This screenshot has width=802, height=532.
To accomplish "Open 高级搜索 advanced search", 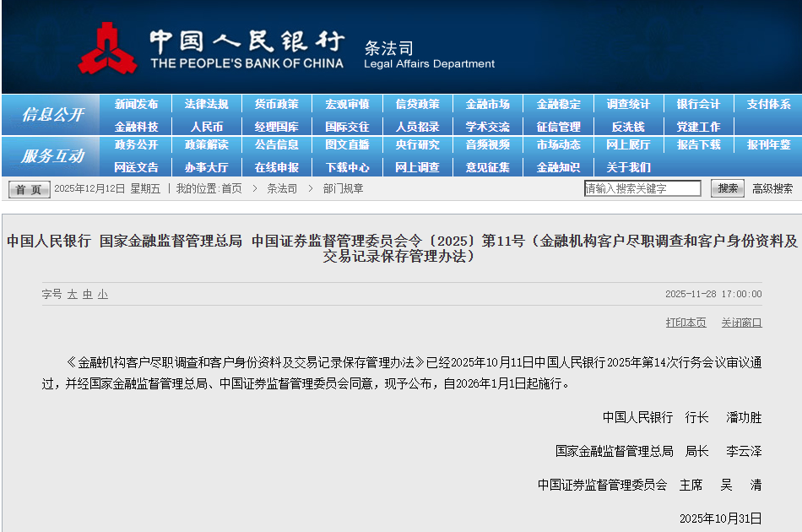I will pos(772,188).
